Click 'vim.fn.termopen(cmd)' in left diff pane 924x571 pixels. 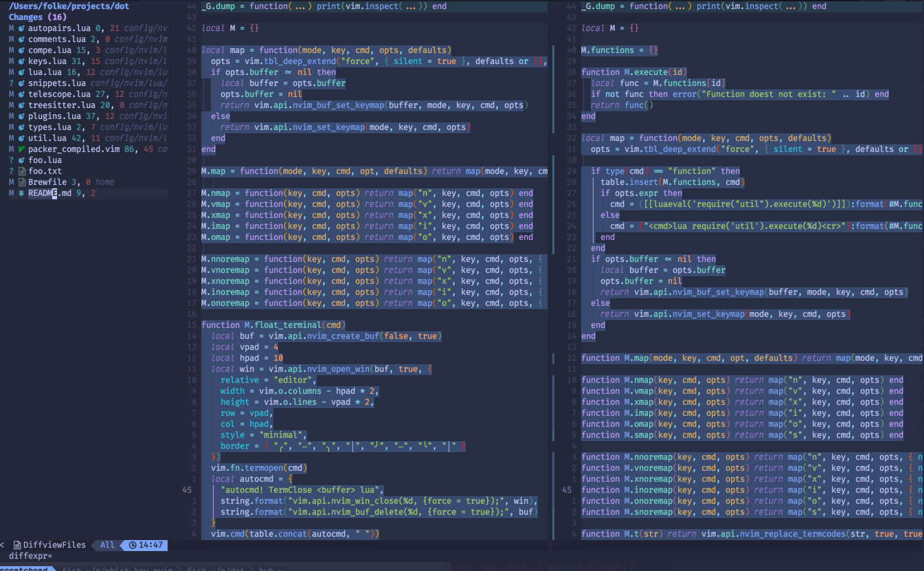(x=259, y=468)
